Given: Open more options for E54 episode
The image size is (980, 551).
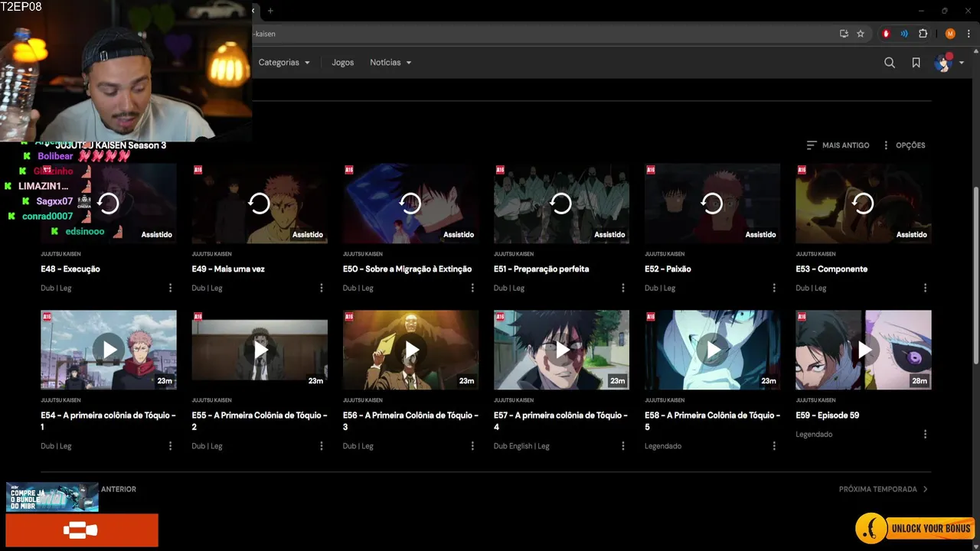Looking at the screenshot, I should 170,445.
